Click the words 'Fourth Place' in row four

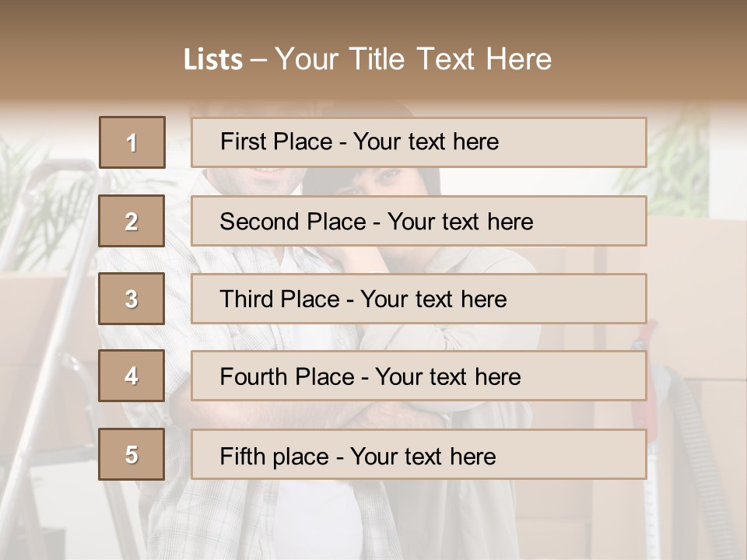click(x=287, y=376)
